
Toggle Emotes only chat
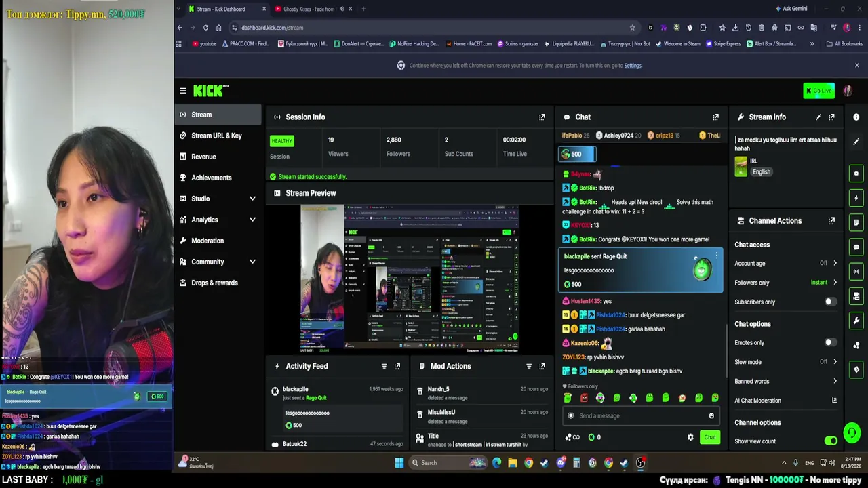[831, 343]
